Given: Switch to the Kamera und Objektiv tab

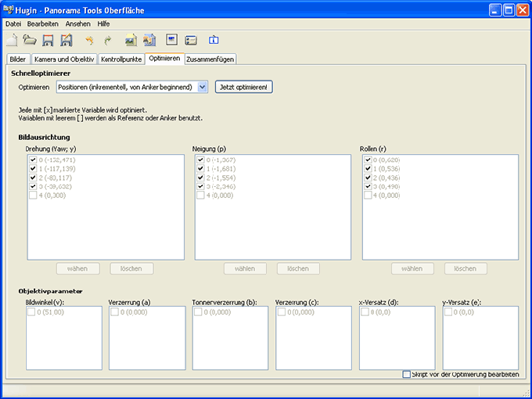Looking at the screenshot, I should pyautogui.click(x=64, y=59).
